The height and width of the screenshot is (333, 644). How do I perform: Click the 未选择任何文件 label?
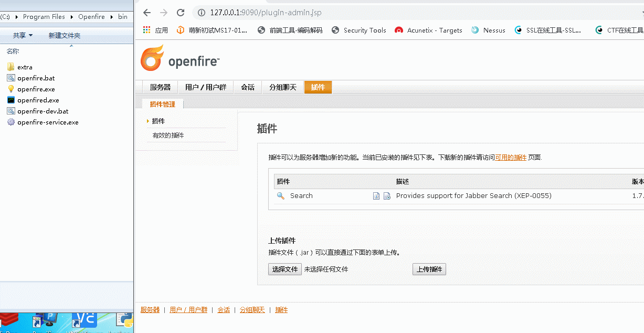(326, 269)
